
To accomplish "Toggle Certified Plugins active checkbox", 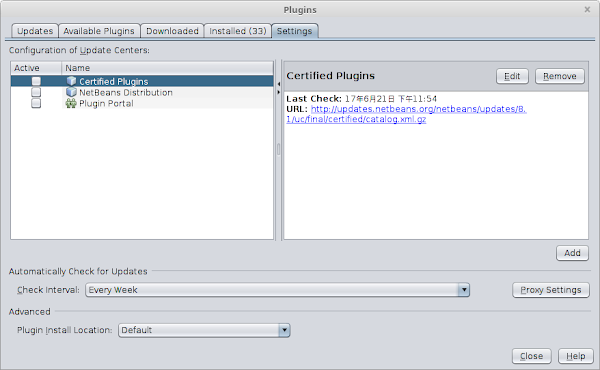I will (x=36, y=81).
